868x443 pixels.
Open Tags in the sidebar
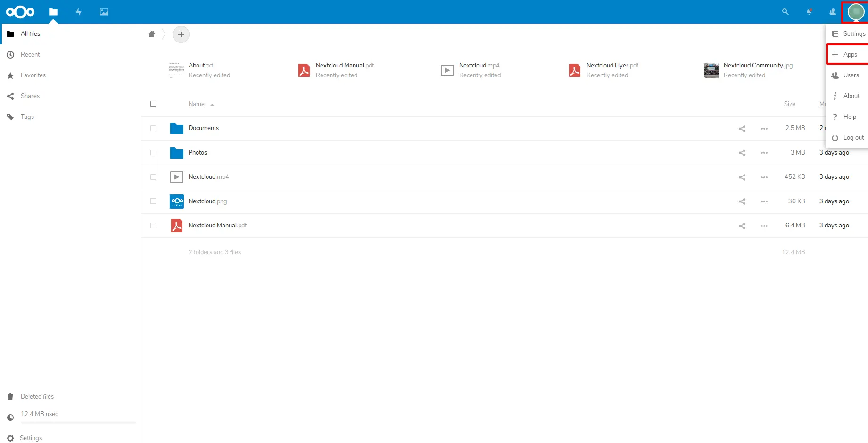pyautogui.click(x=71, y=117)
